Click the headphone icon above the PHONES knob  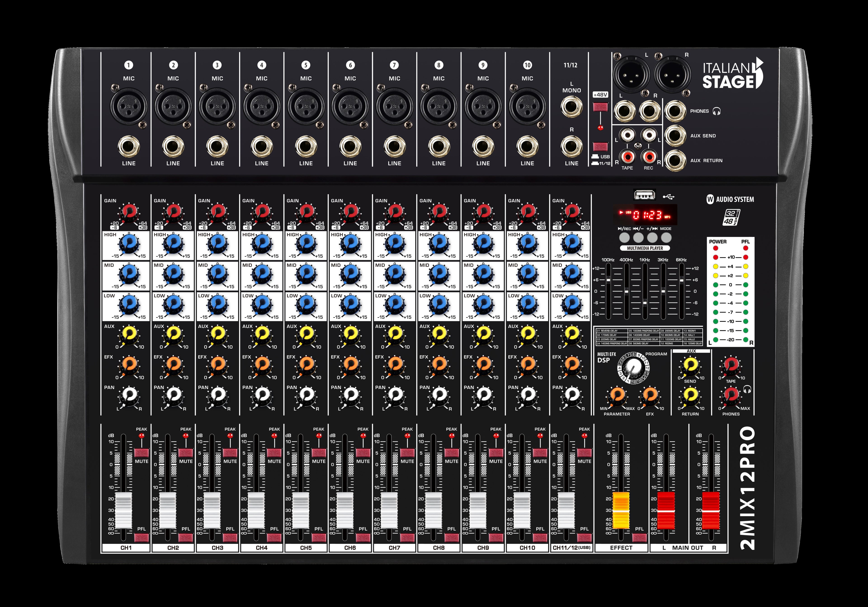(747, 389)
